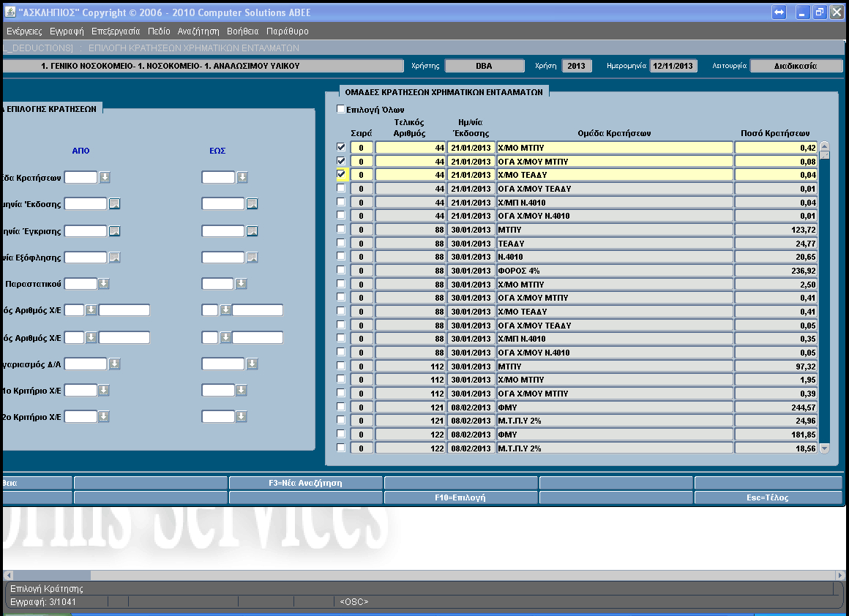Click first Αριθμός Χ/Ε ΑΠΟ lookup arrow
Viewport: 849px width, 616px height.
(91, 309)
